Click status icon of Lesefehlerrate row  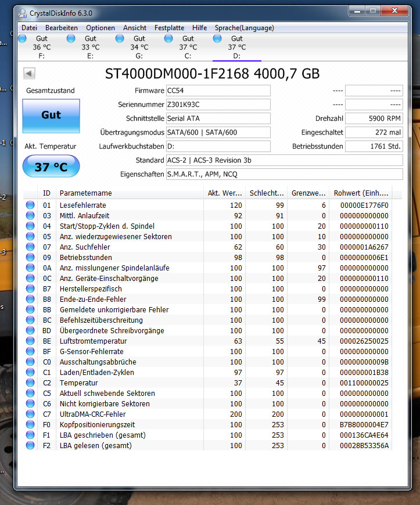point(30,205)
